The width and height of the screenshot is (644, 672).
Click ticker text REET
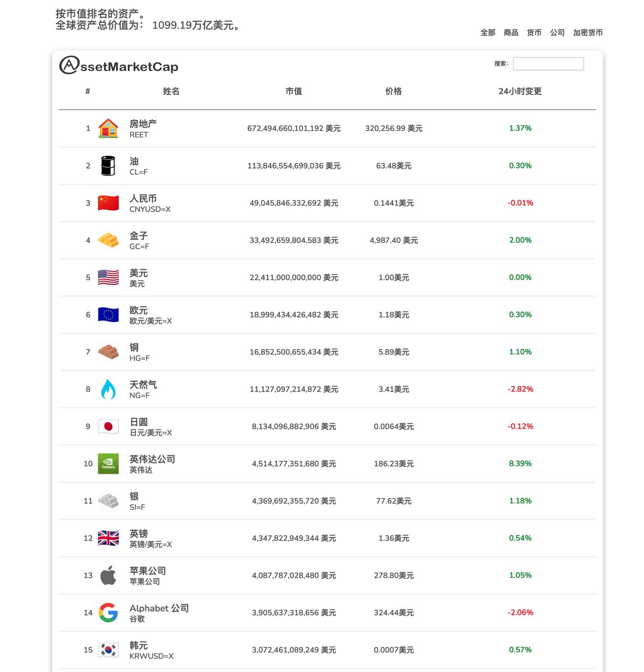pos(139,135)
